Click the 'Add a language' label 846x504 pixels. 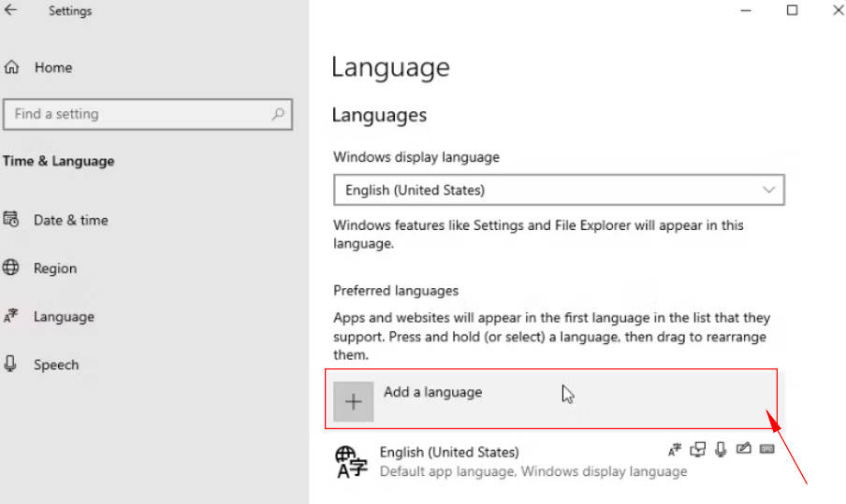(x=432, y=392)
